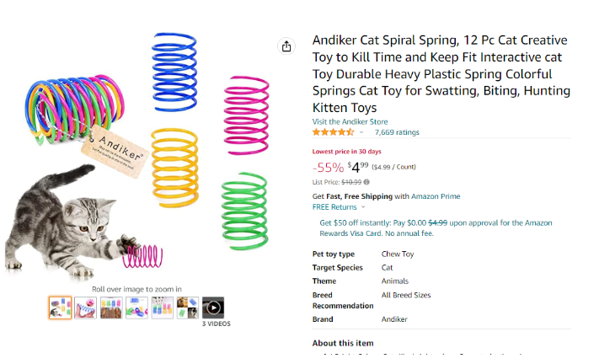599x364 pixels.
Task: Open the Get $50 off instantly offer
Action: pyautogui.click(x=436, y=228)
